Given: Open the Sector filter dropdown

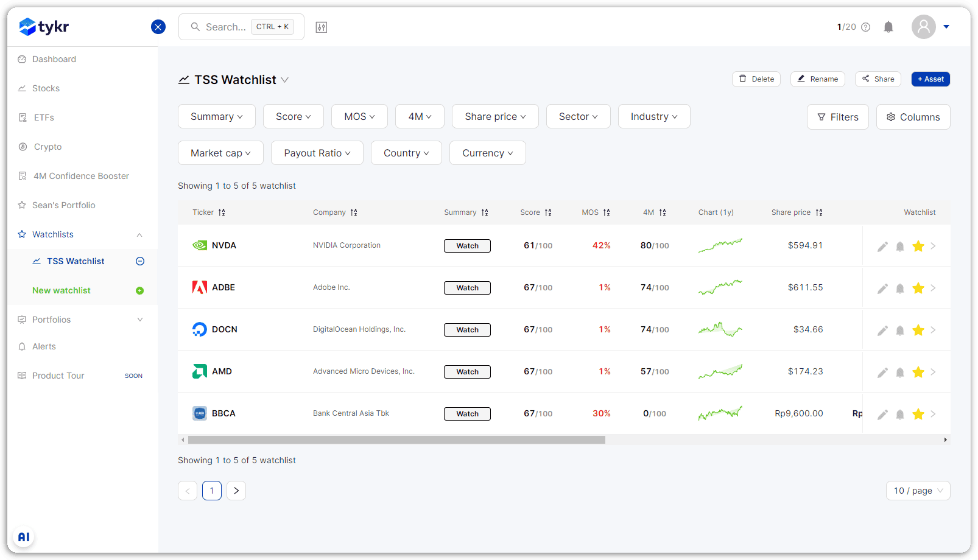Looking at the screenshot, I should (x=579, y=116).
